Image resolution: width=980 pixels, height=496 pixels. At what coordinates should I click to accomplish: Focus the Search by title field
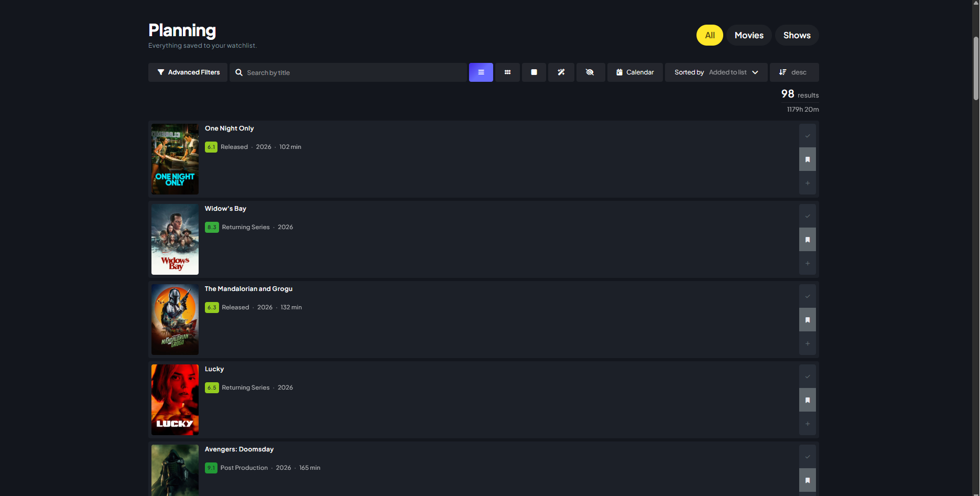coord(348,72)
